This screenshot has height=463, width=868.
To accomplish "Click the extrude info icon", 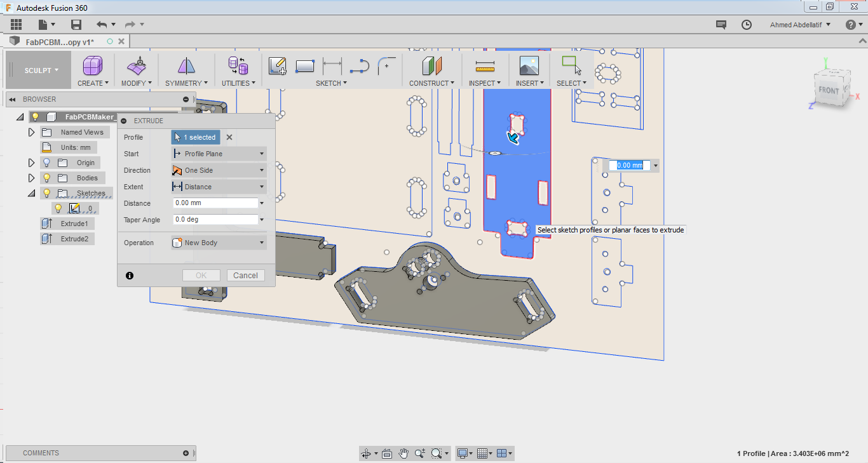I will [x=130, y=276].
